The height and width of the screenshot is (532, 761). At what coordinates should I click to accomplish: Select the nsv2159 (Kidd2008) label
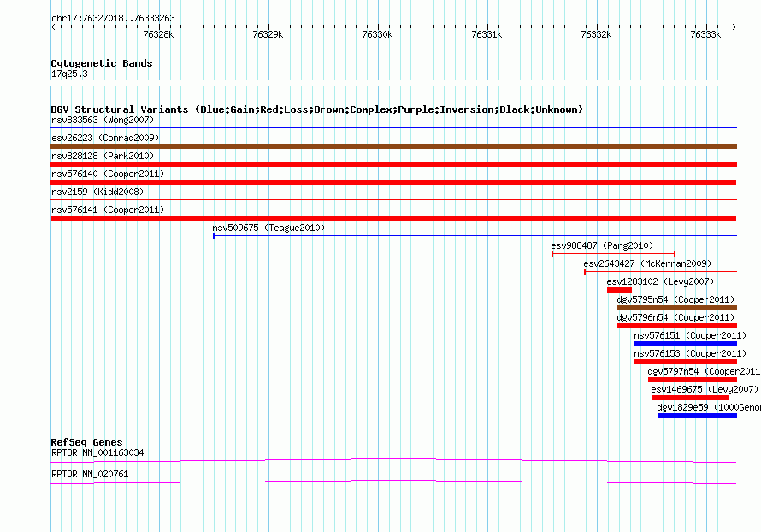pyautogui.click(x=97, y=192)
